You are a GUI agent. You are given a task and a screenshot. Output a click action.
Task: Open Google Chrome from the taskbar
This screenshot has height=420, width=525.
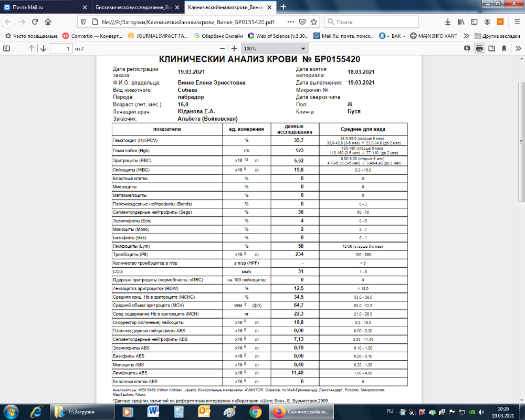[255, 412]
